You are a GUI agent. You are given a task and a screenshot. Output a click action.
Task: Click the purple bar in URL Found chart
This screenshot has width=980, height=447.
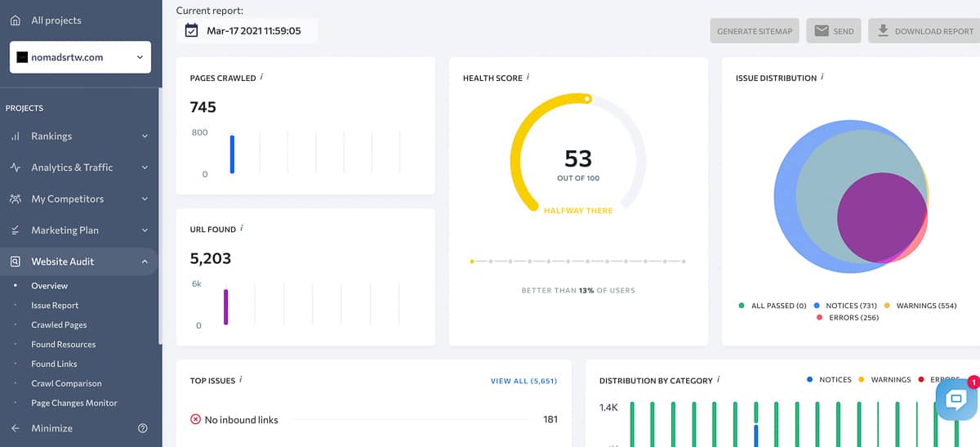226,307
